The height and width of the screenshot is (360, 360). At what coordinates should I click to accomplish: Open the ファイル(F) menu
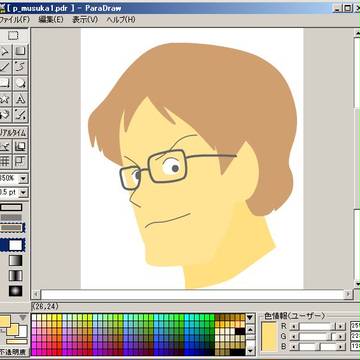(14, 20)
